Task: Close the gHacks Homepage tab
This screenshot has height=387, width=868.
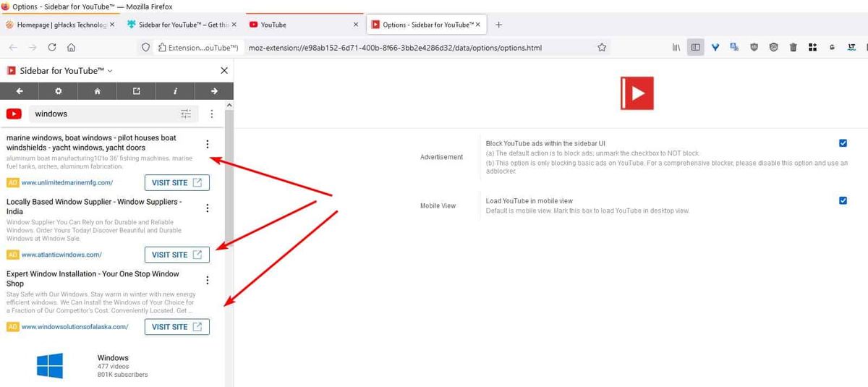Action: pyautogui.click(x=112, y=25)
